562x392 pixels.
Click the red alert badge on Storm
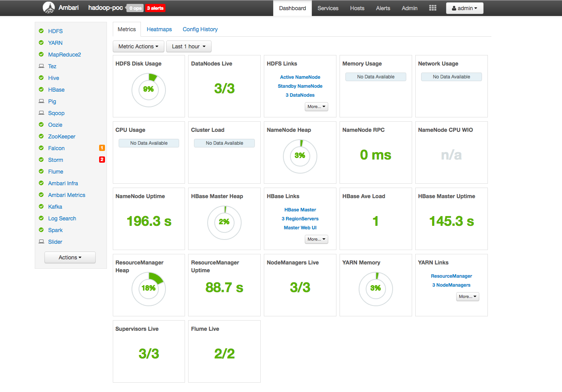tap(102, 160)
